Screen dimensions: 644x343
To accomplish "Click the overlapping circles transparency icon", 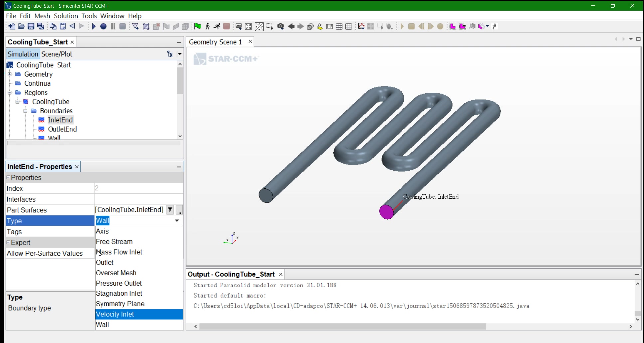I will pyautogui.click(x=310, y=26).
